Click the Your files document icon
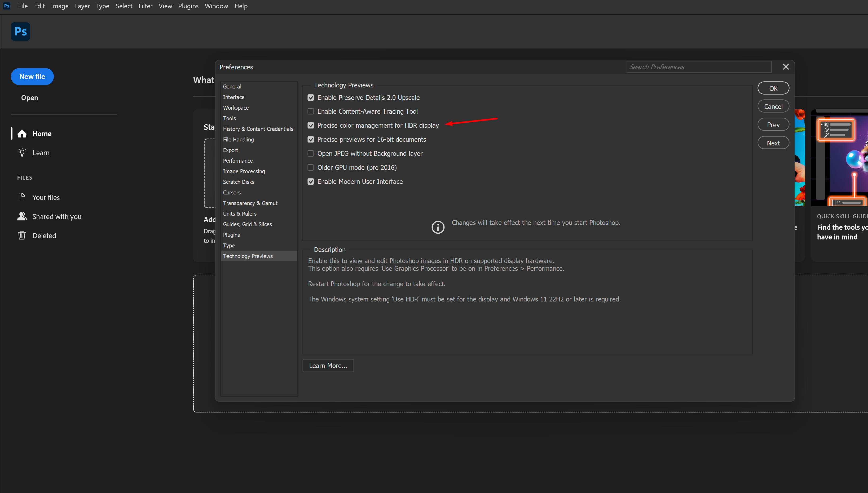The image size is (868, 493). point(22,197)
